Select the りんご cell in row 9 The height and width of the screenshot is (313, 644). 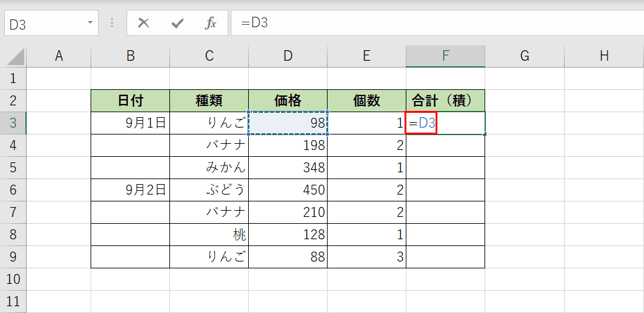coord(209,257)
